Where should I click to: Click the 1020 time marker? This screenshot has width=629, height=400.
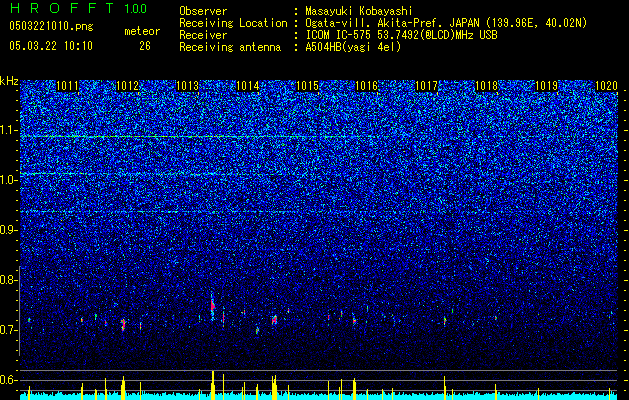(x=606, y=86)
